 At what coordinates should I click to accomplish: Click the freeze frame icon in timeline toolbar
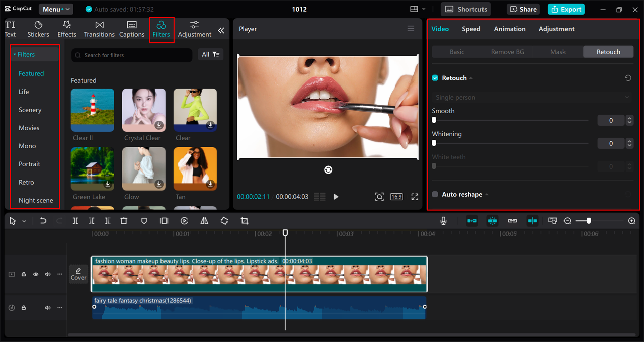[x=164, y=221]
